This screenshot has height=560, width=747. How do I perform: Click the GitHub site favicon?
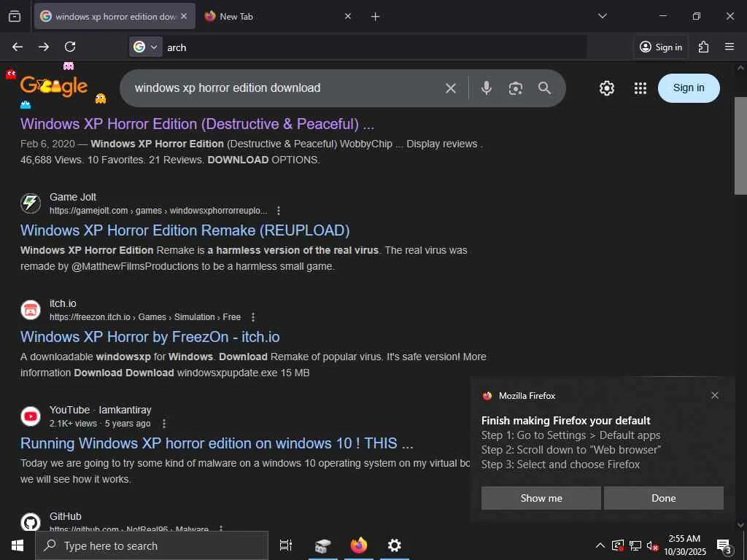click(31, 522)
